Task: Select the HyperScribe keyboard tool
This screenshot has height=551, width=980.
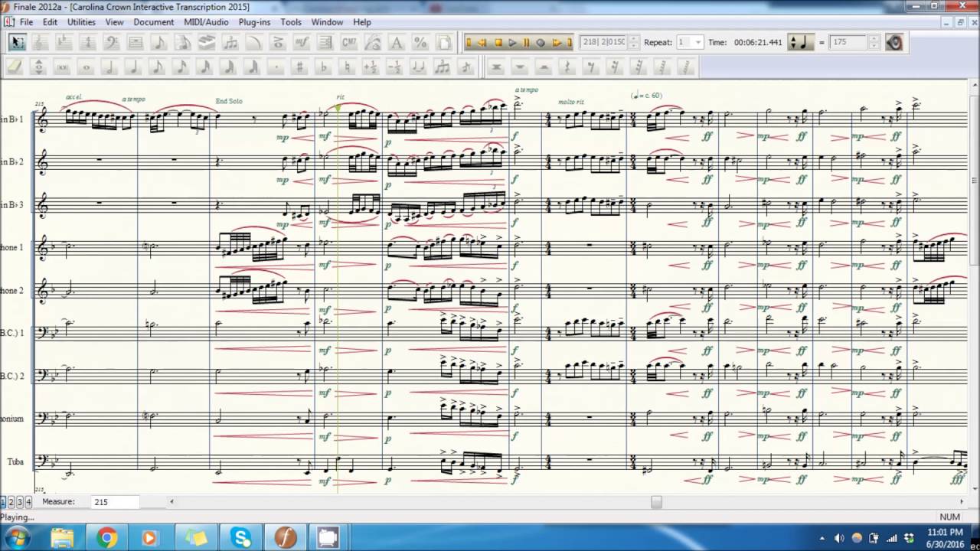Action: click(207, 43)
